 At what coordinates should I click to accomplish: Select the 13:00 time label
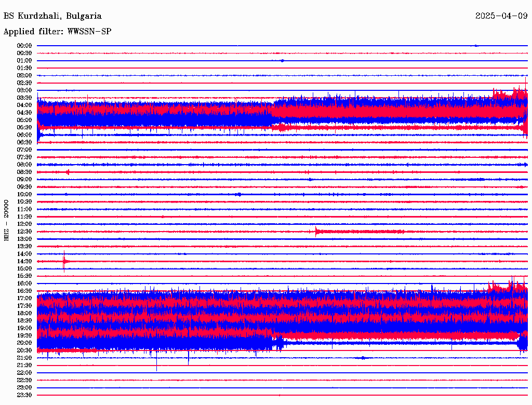pos(24,239)
